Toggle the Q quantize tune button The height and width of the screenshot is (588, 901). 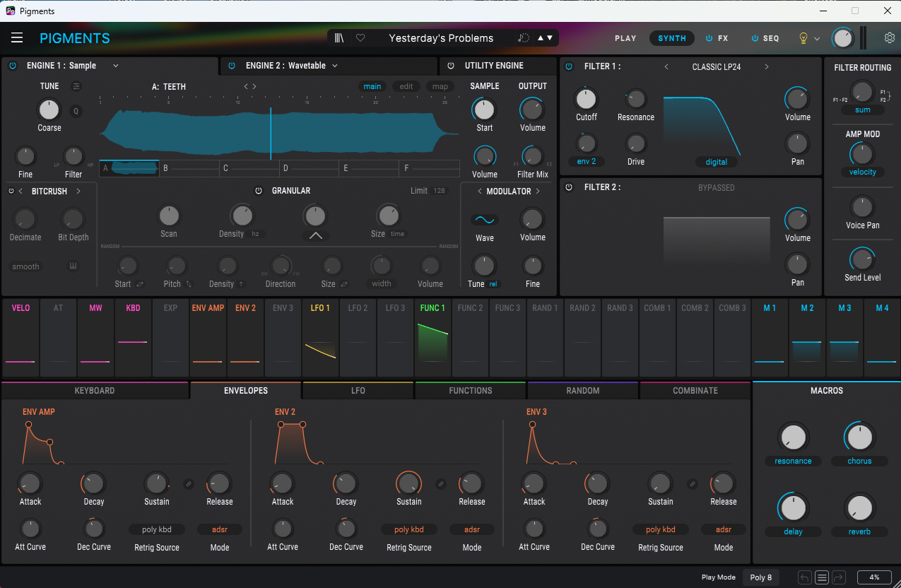tap(76, 111)
